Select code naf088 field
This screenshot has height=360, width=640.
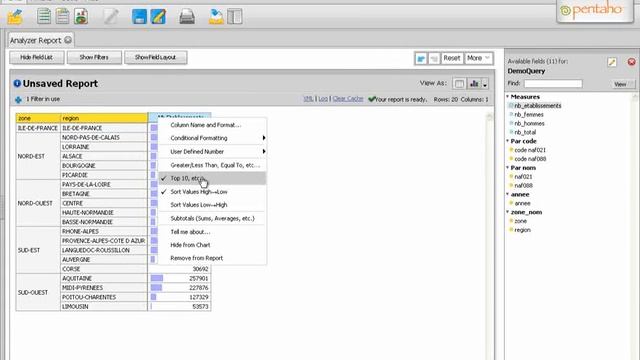530,159
